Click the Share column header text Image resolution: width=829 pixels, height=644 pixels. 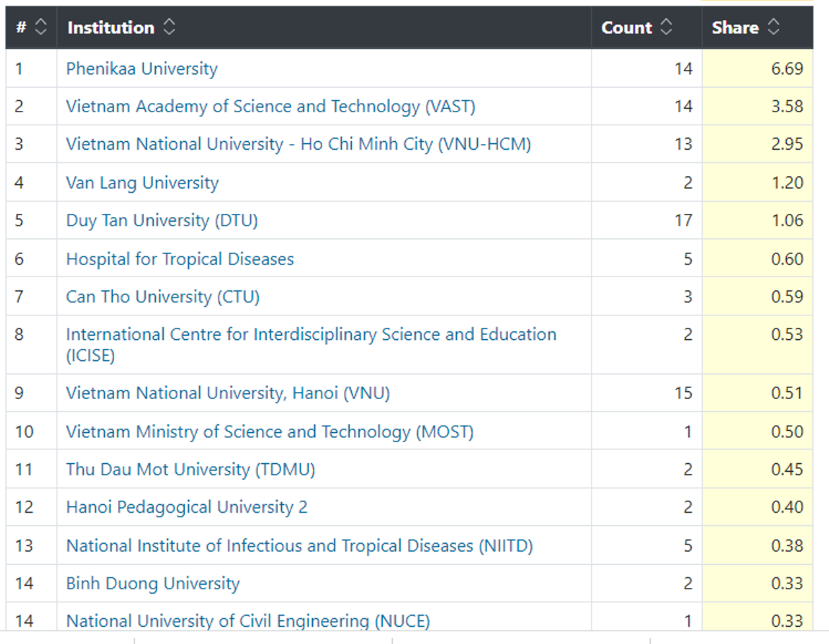(x=735, y=28)
